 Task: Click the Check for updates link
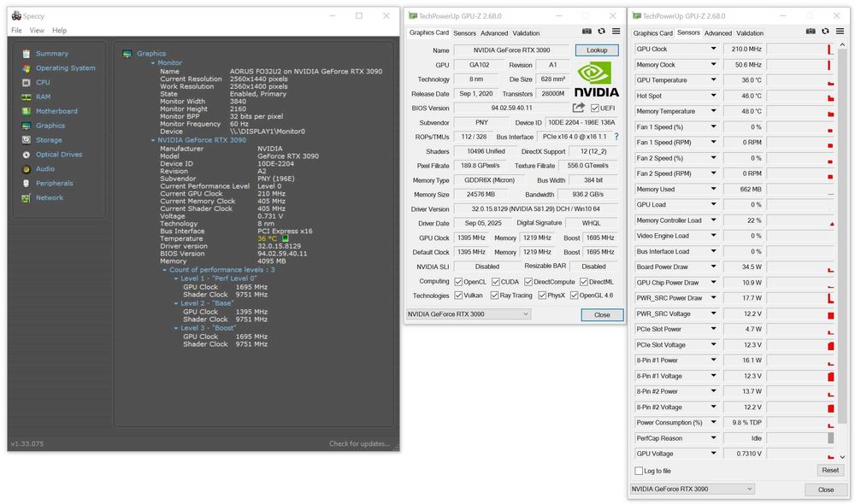tap(359, 443)
